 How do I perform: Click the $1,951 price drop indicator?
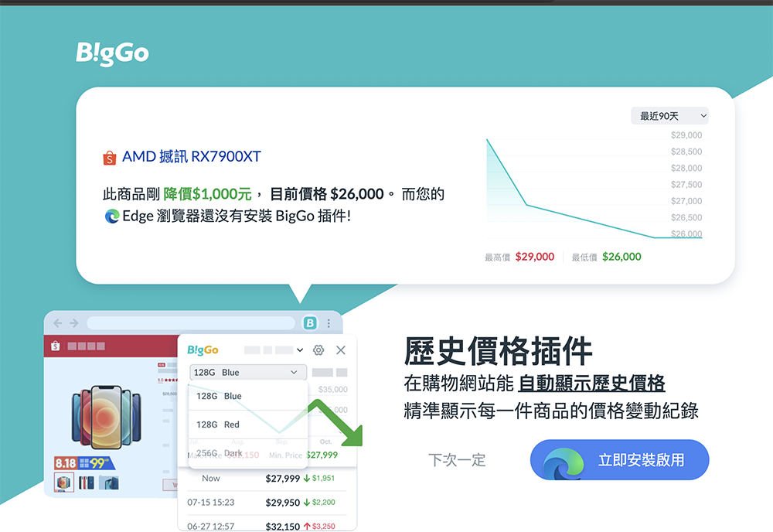319,478
